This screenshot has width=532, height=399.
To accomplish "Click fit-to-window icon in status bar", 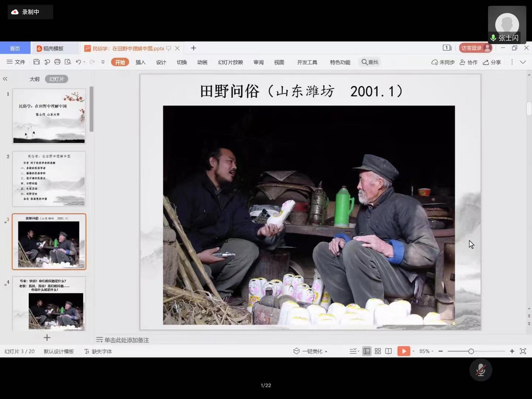I will coord(523,351).
